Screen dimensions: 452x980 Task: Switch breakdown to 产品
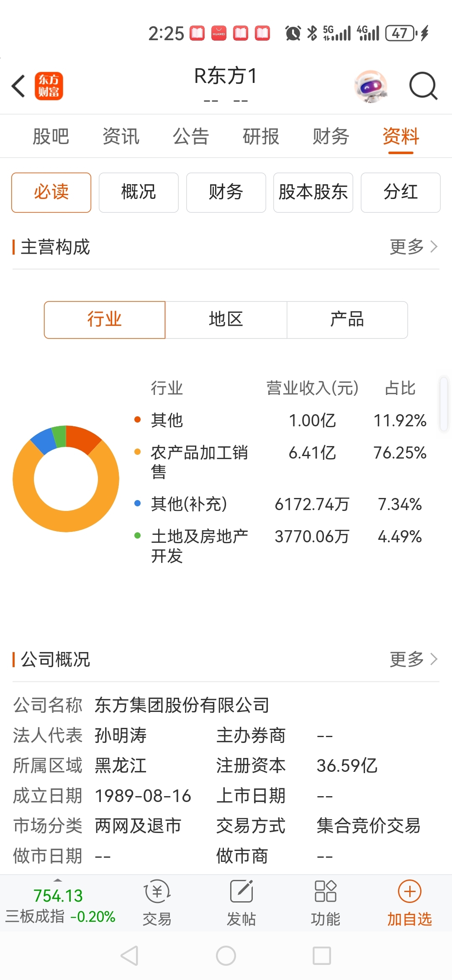click(x=347, y=320)
